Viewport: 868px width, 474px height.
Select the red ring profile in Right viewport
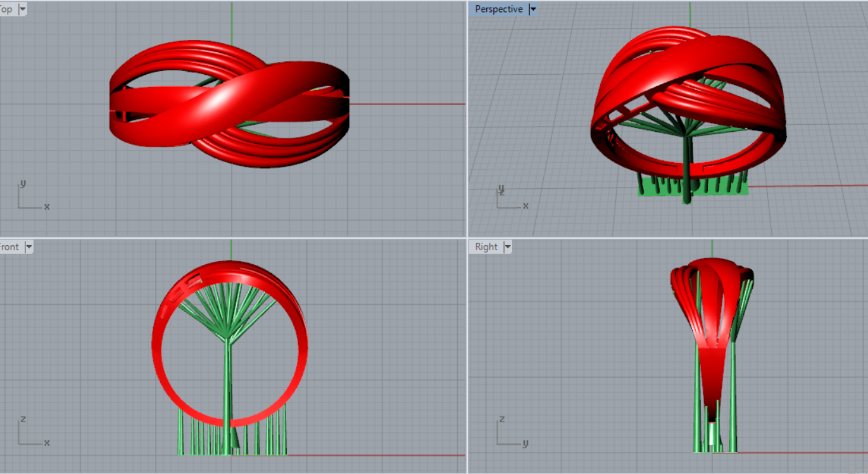[712, 355]
